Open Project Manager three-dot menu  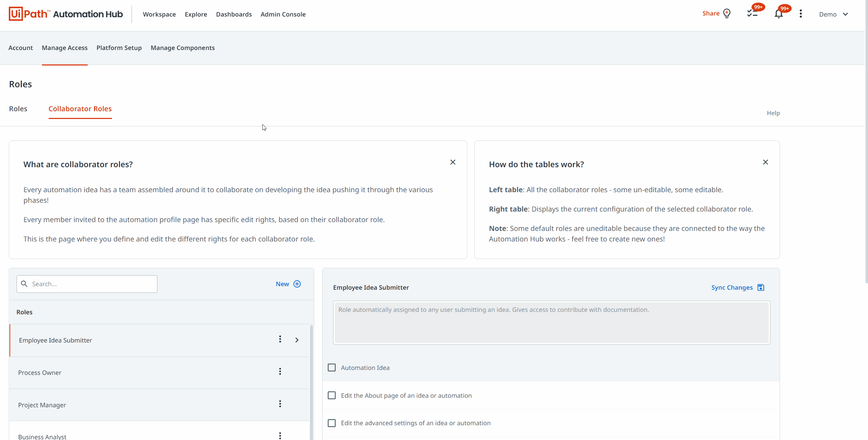click(x=280, y=404)
